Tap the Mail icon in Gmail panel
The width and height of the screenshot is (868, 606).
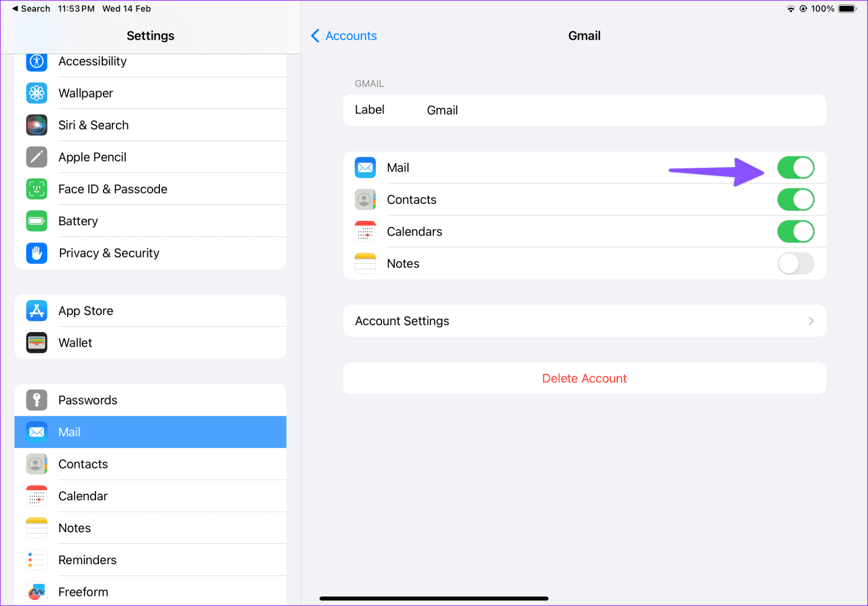365,168
